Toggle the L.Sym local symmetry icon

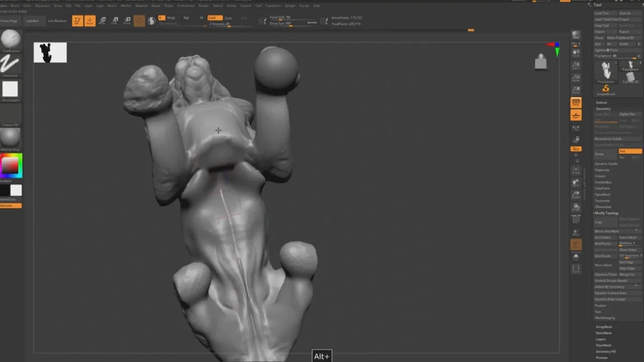click(x=576, y=128)
